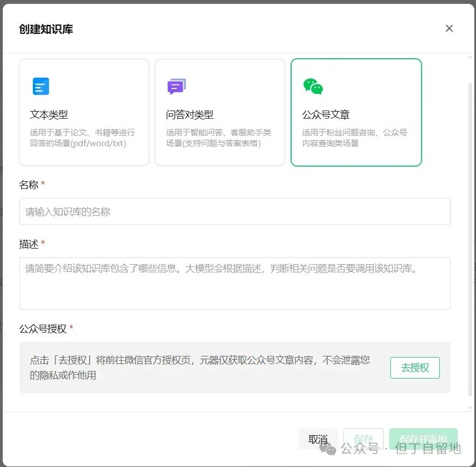Screen dimensions: 476x467
Task: Click the 公众号授权 notice text about 微信官方授权页
Action: tap(200, 368)
